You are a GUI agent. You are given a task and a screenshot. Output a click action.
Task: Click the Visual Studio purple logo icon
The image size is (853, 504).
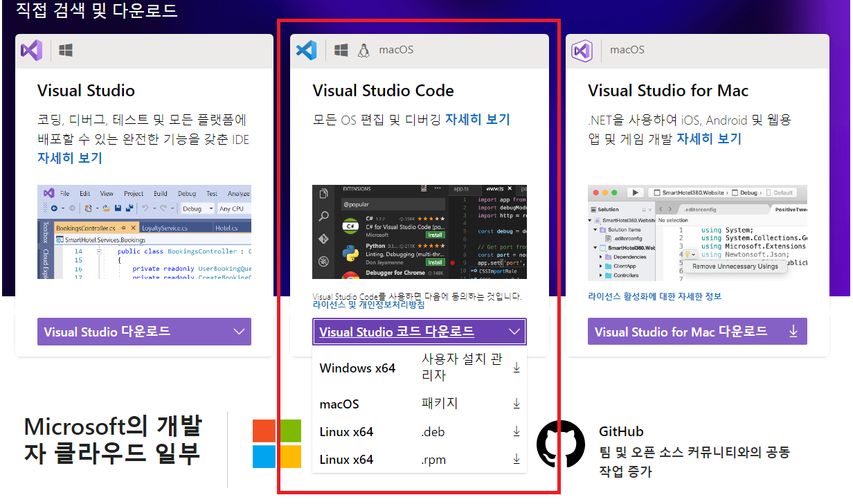[32, 50]
